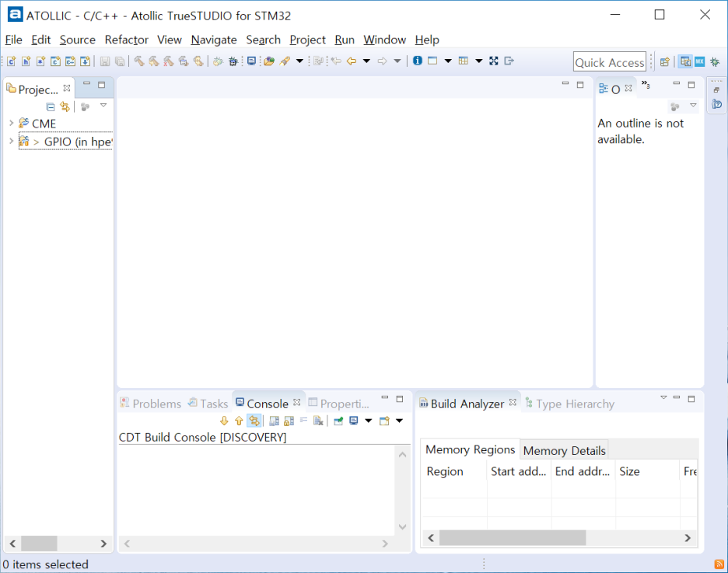Click the Open Console icon

click(x=384, y=421)
